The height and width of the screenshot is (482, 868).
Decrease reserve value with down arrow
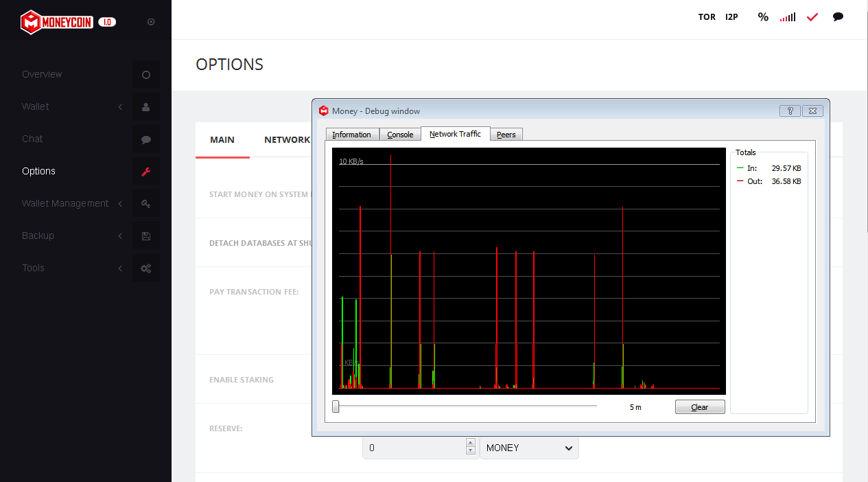470,451
